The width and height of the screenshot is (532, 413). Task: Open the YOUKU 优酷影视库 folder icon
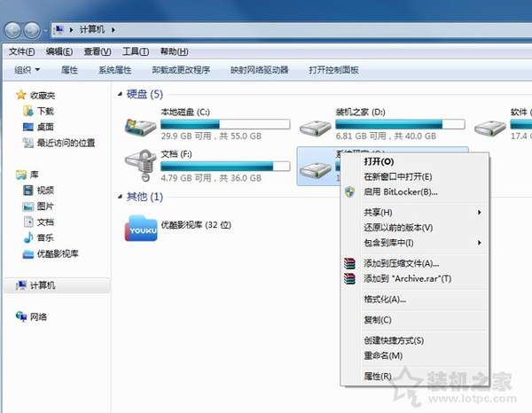pos(140,228)
